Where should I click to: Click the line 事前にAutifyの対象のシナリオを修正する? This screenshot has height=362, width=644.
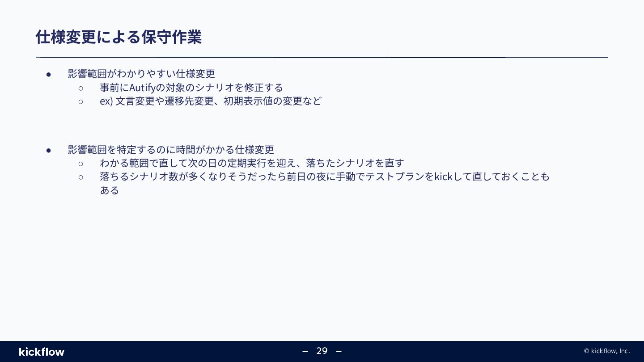click(x=191, y=88)
